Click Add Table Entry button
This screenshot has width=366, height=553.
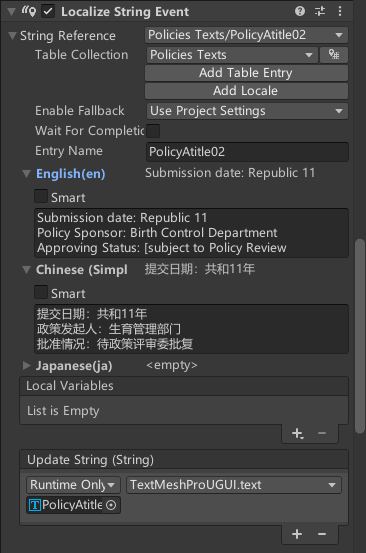pos(246,73)
